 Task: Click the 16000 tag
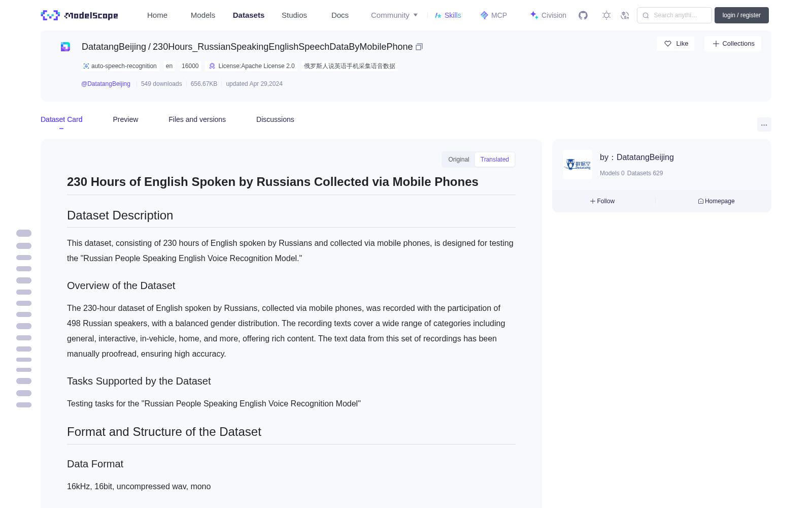click(x=190, y=66)
